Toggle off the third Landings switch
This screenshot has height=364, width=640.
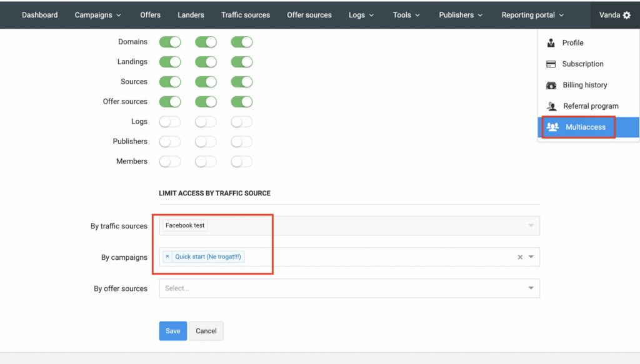point(241,61)
